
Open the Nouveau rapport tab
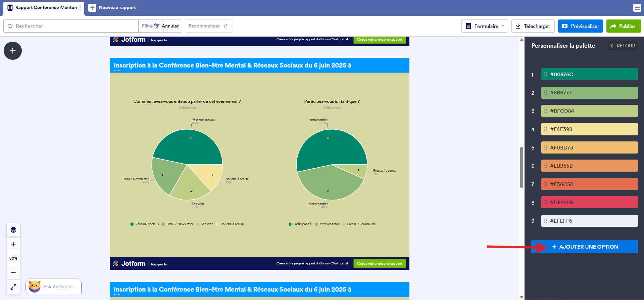tap(112, 7)
